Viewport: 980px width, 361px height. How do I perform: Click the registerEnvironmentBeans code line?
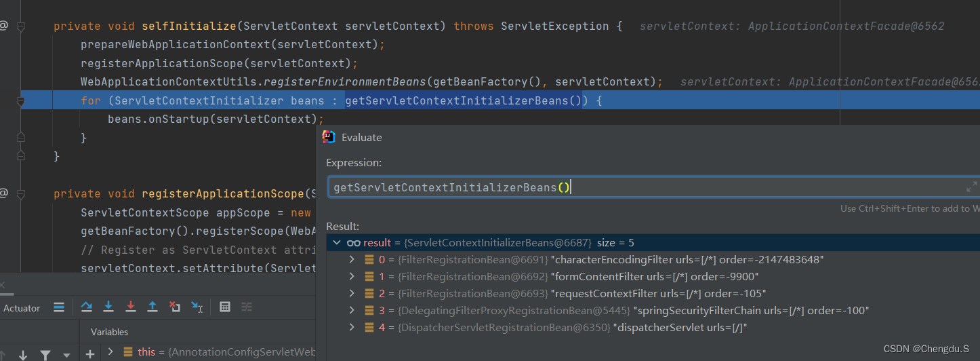pos(372,82)
